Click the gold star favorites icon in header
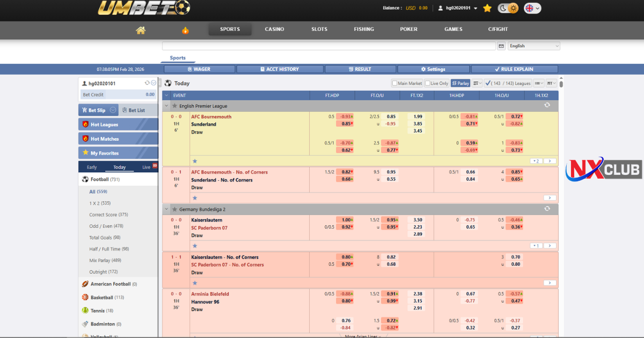Screen dimensions: 644x338 (x=487, y=8)
